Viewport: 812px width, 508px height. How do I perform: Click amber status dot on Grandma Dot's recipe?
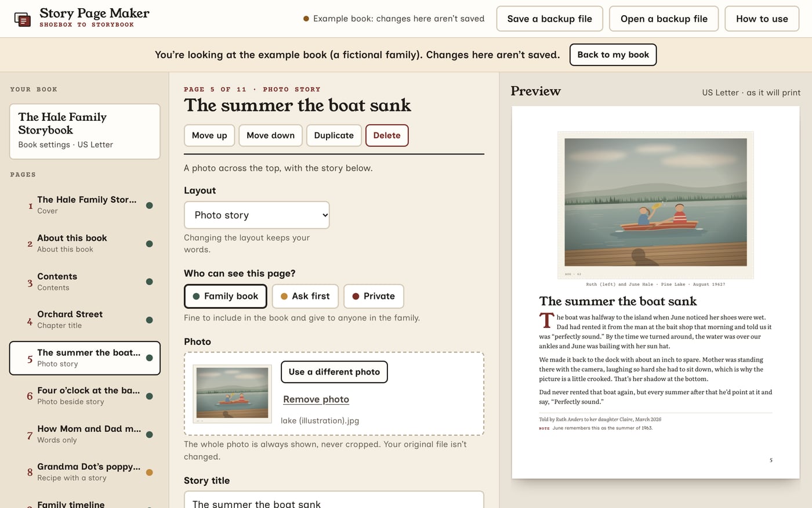pyautogui.click(x=149, y=472)
